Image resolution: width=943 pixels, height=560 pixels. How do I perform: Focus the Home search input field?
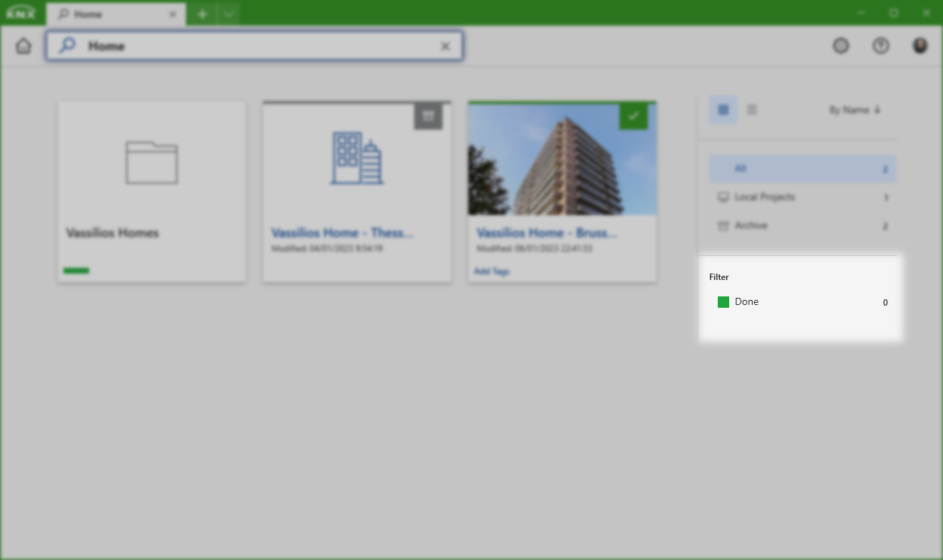(x=254, y=46)
